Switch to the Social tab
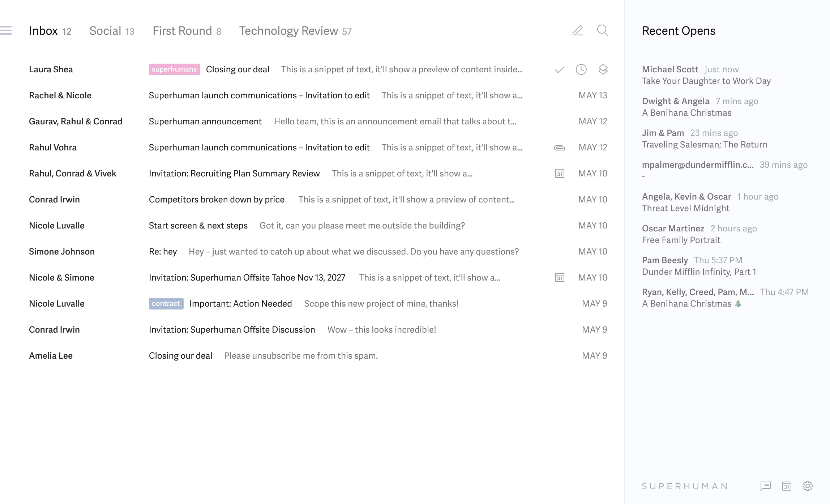The width and height of the screenshot is (830, 504). pos(112,31)
